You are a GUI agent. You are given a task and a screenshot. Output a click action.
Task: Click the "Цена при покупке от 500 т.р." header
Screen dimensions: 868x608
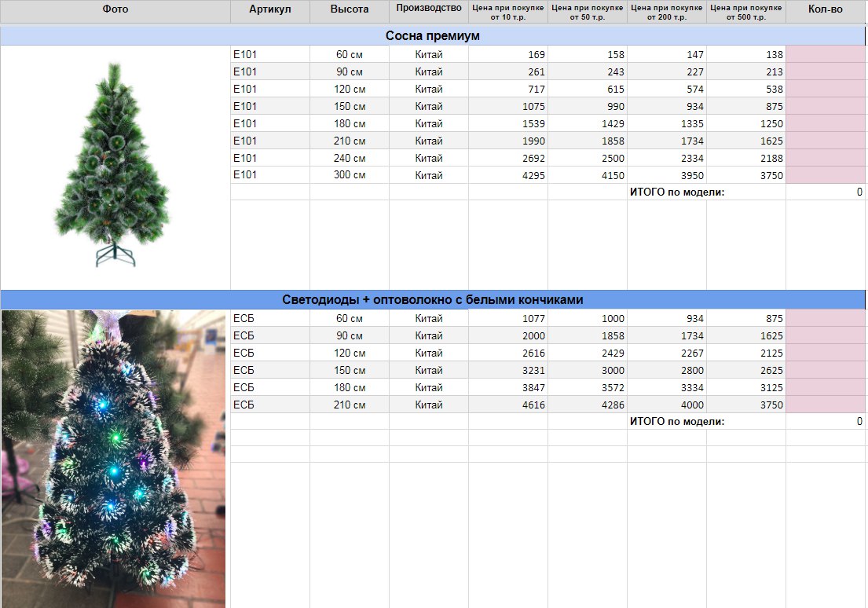pyautogui.click(x=745, y=11)
